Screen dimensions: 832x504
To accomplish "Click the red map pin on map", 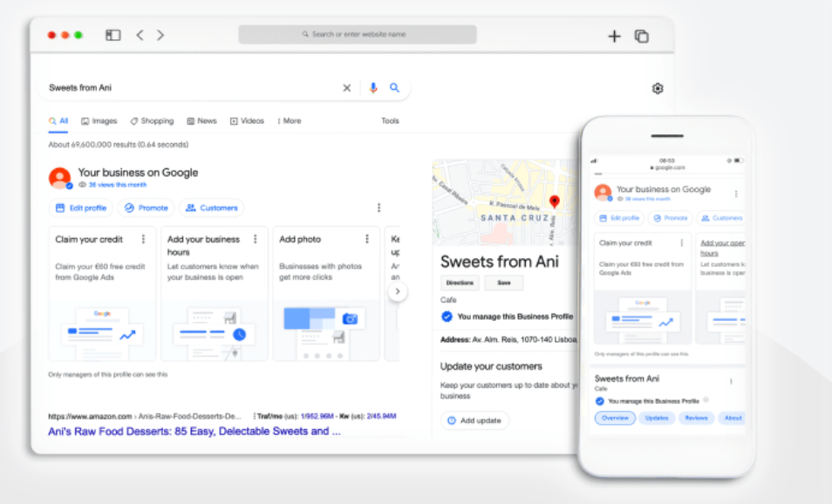I will pyautogui.click(x=555, y=202).
